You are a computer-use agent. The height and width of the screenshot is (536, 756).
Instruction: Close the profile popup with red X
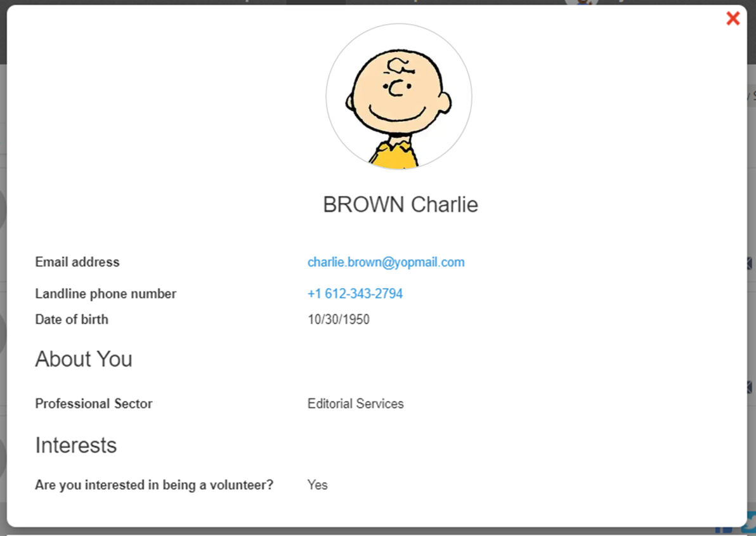point(733,18)
